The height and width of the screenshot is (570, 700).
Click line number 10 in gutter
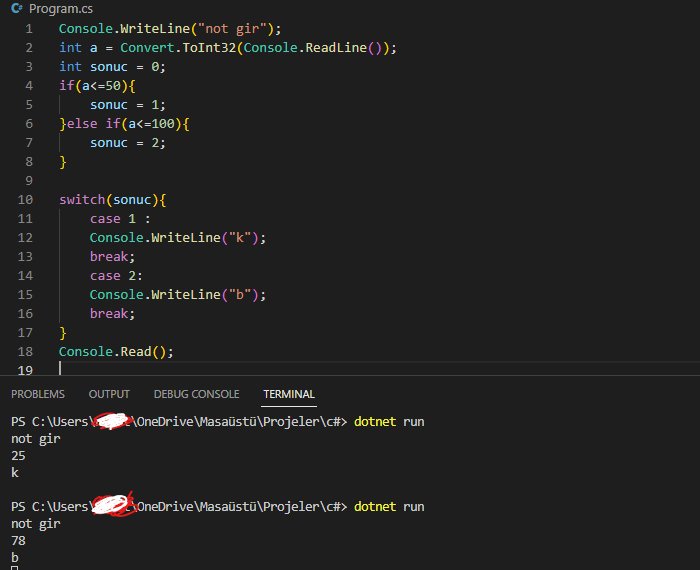[25, 200]
